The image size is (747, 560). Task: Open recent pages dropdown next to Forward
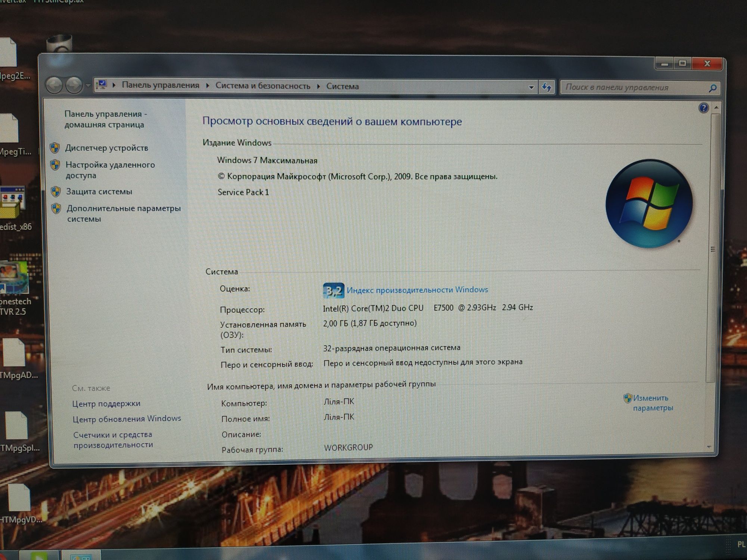click(88, 85)
